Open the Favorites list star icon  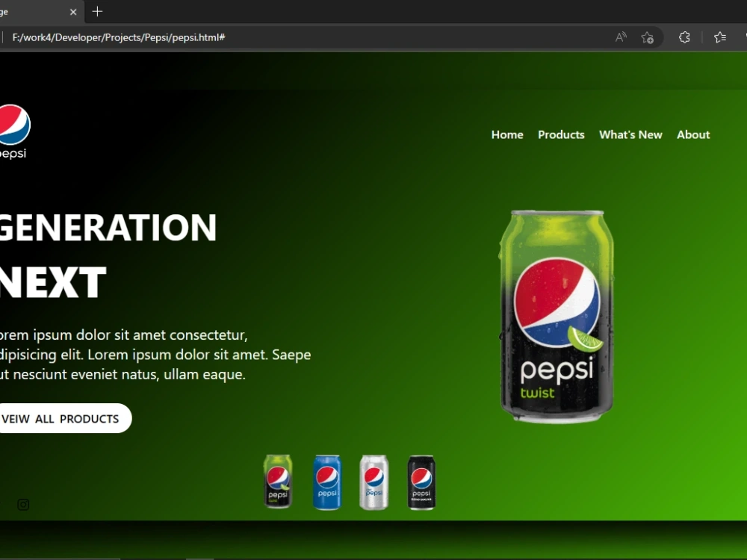[720, 37]
